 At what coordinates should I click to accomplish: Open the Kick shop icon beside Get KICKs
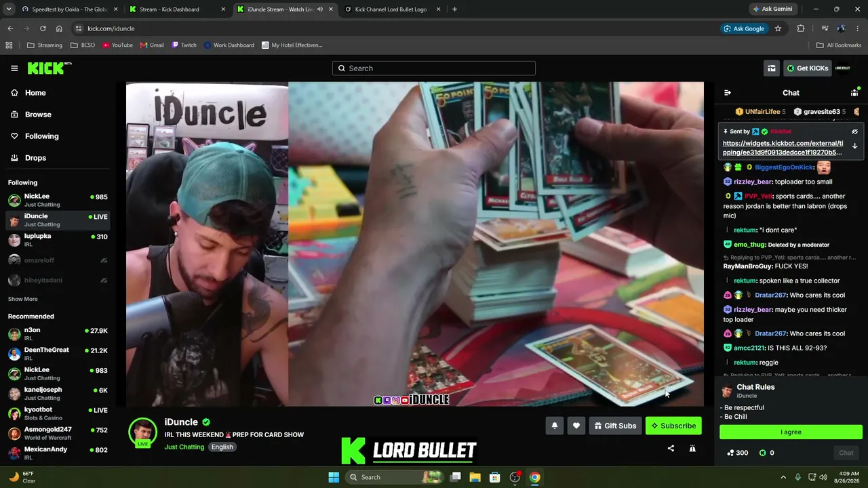click(x=772, y=68)
